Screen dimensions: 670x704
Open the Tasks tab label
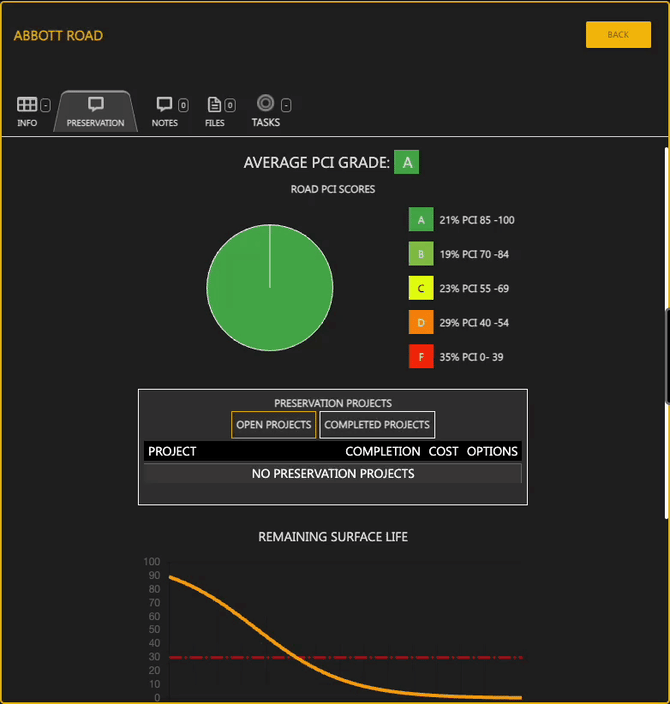(x=266, y=122)
